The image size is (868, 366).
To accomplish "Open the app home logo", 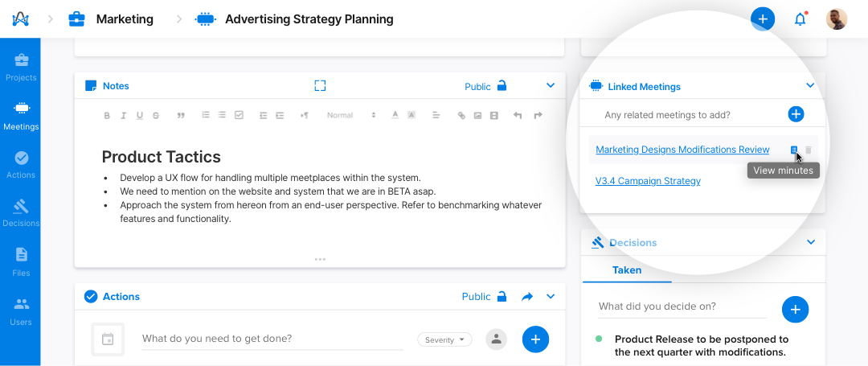I will [20, 19].
